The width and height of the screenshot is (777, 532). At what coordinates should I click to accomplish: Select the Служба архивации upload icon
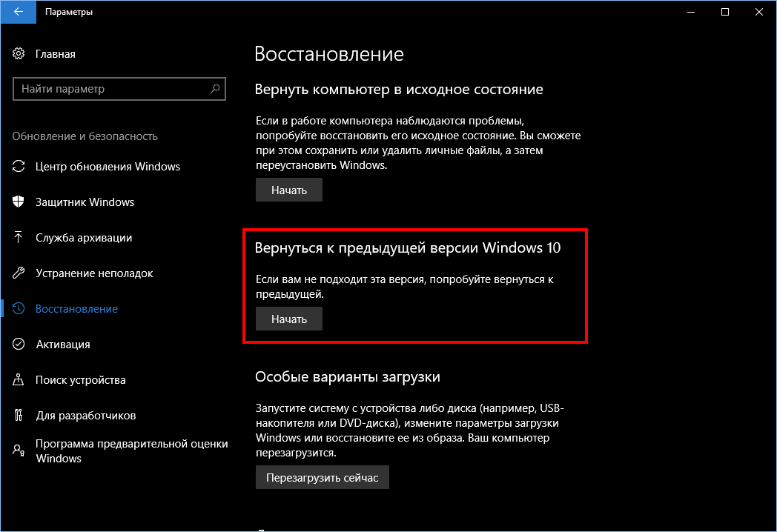click(20, 237)
